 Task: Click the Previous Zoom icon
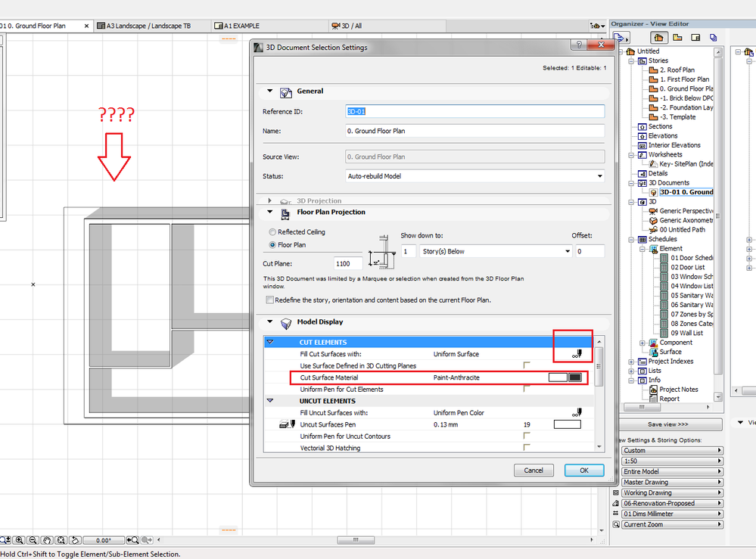coord(132,540)
